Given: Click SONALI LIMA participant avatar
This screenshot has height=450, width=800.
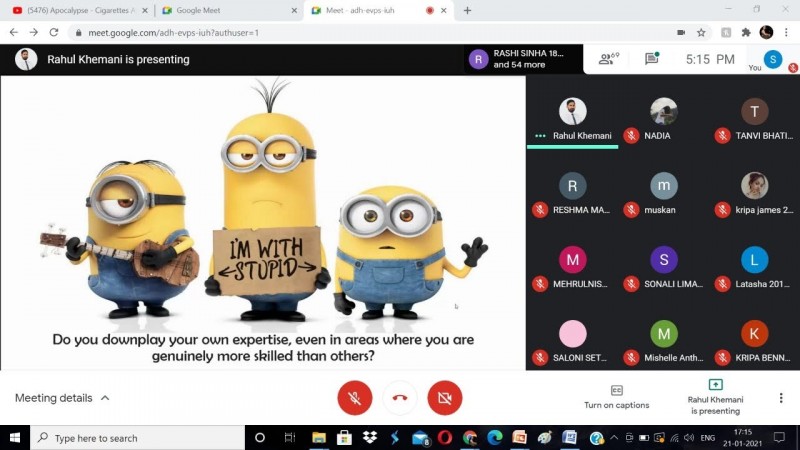Looking at the screenshot, I should (x=663, y=260).
